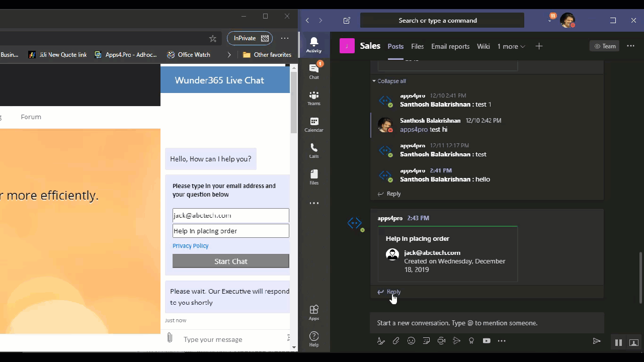Image resolution: width=644 pixels, height=362 pixels.
Task: Open Calendar in the Teams sidebar
Action: pos(314,124)
